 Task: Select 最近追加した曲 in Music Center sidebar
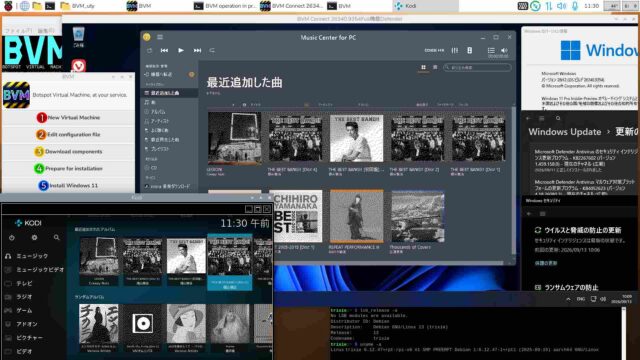169,93
